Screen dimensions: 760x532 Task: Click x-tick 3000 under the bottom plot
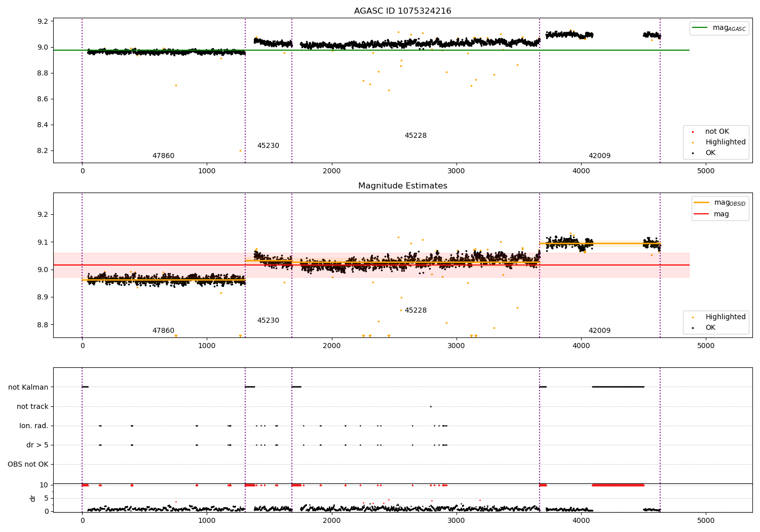[x=457, y=521]
